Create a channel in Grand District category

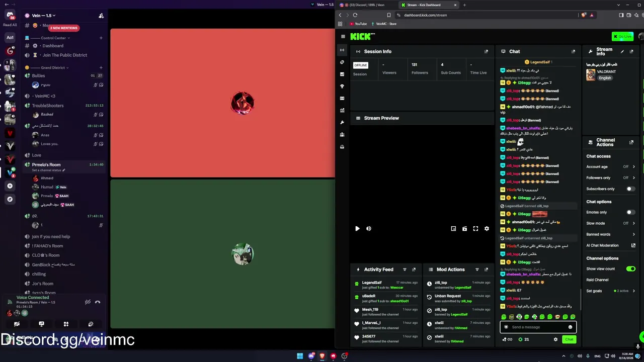pos(101,67)
